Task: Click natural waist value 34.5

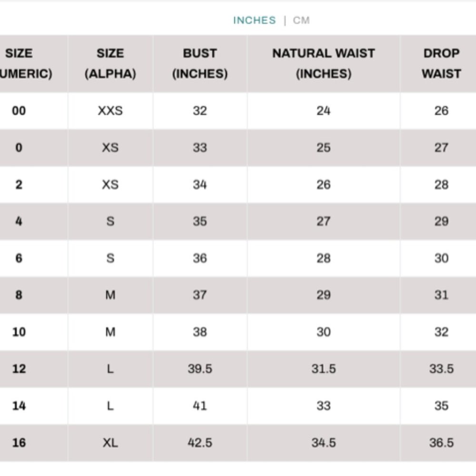Action: (324, 443)
